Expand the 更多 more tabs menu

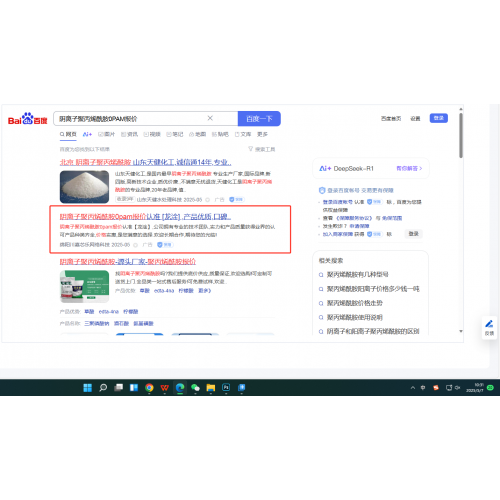click(262, 134)
